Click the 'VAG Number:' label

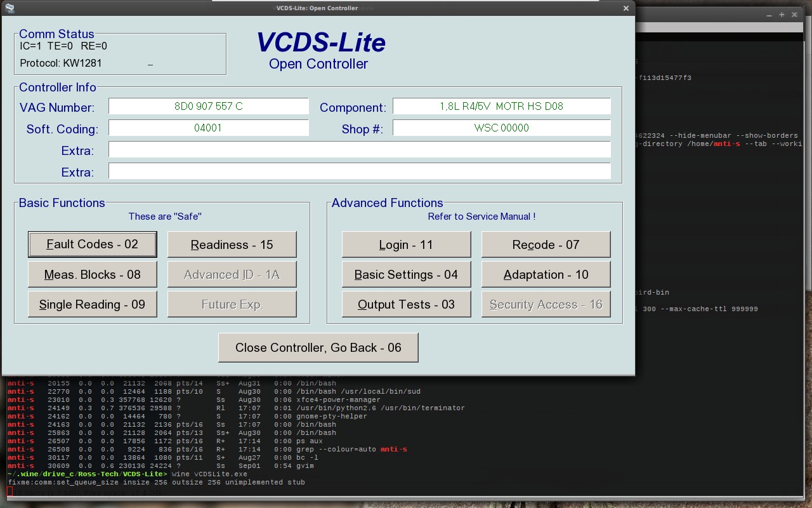(x=57, y=108)
